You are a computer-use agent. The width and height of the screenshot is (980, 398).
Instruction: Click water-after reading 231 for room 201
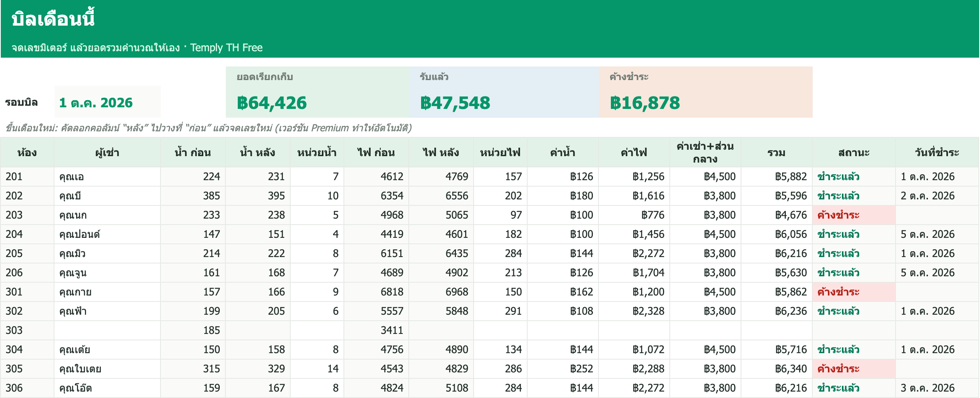click(x=258, y=177)
